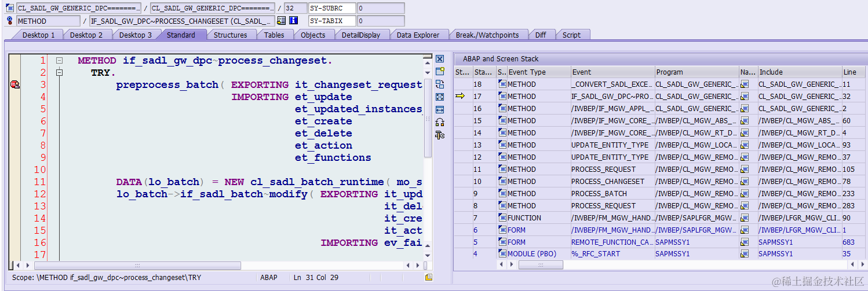The width and height of the screenshot is (868, 291).
Task: Click the METHOD event type field
Action: (48, 21)
